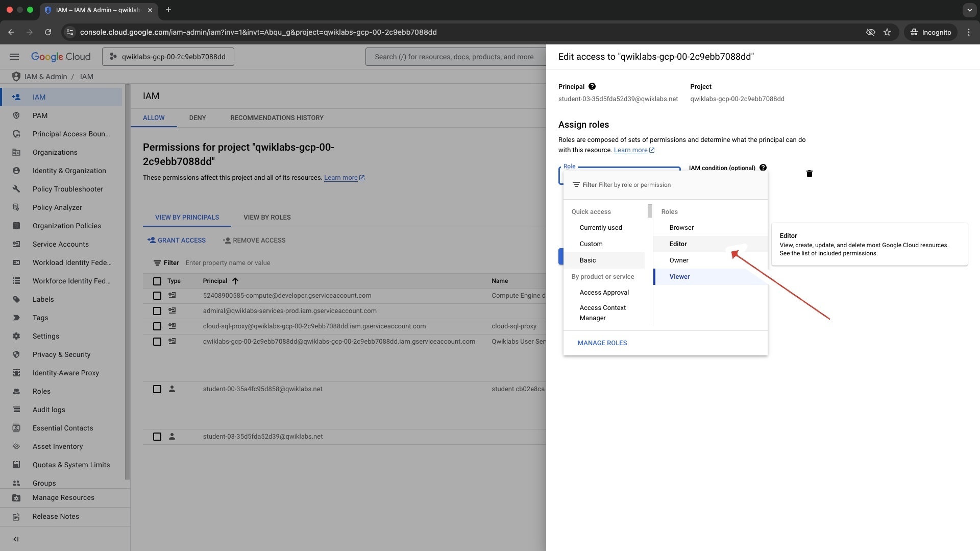The height and width of the screenshot is (551, 980).
Task: Check the cloud-sql-proxy service account row checkbox
Action: coord(157,326)
